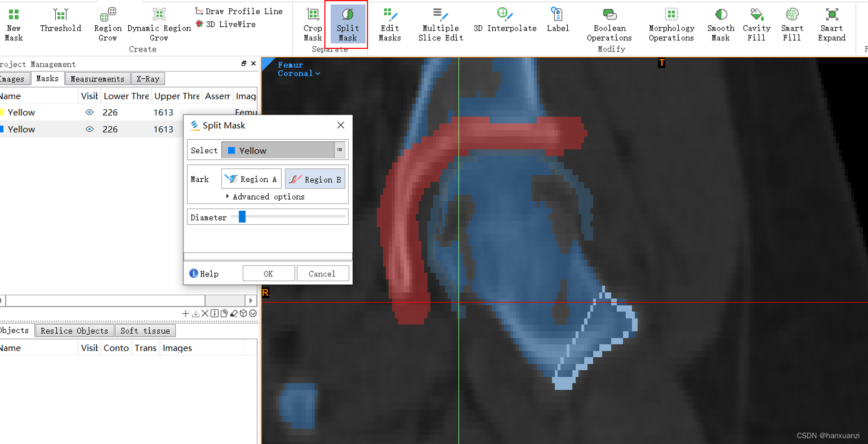Viewport: 868px width, 444px height.
Task: Open Help in Split Mask dialog
Action: tap(204, 274)
